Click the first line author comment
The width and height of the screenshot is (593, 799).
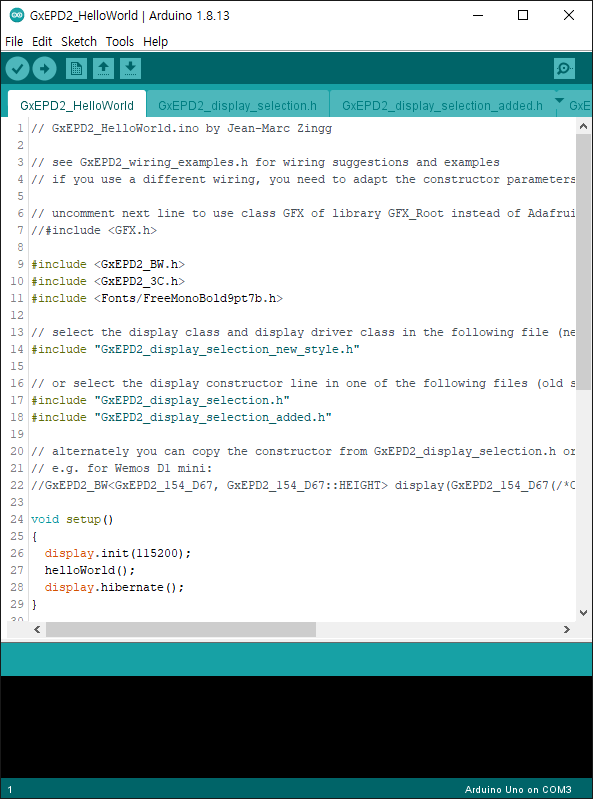click(181, 128)
